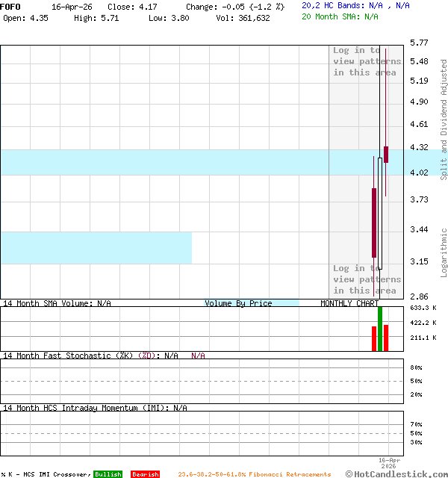Select the Fibonacci Retracements legend text
The image size is (448, 478).
tap(254, 474)
